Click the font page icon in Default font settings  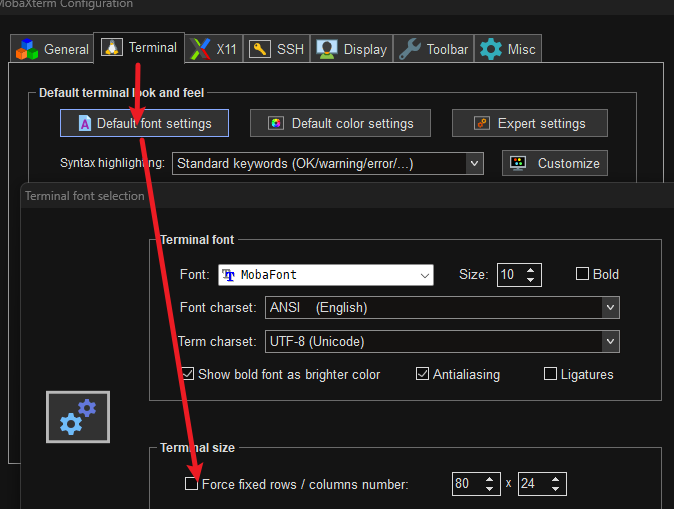(x=85, y=123)
